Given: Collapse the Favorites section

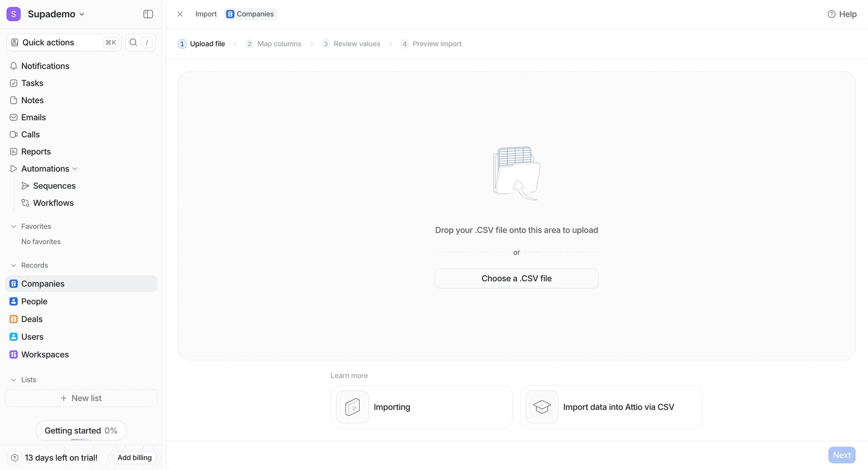Looking at the screenshot, I should [14, 226].
